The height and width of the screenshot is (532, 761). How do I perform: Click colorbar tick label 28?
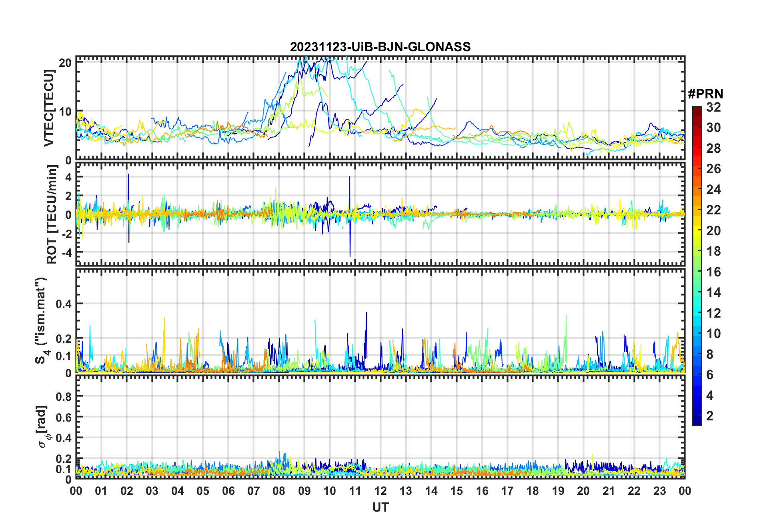tap(713, 148)
